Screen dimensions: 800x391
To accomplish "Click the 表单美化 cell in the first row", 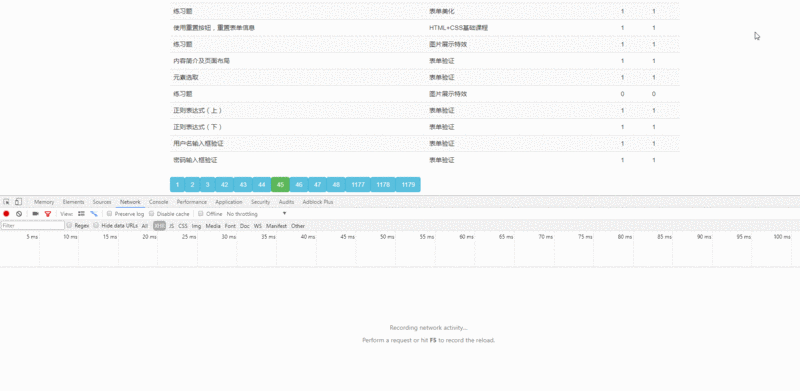I will [441, 11].
